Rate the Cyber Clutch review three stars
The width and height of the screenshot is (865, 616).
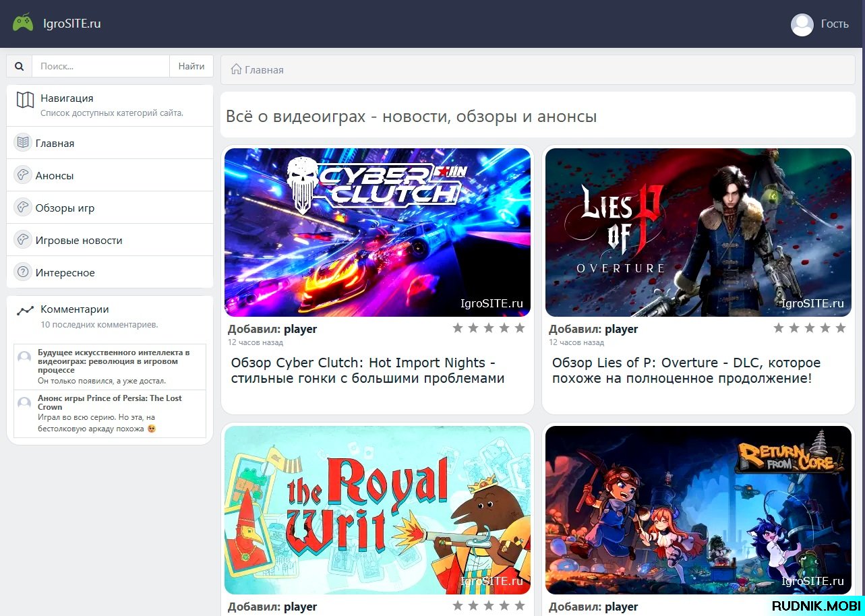click(x=489, y=328)
